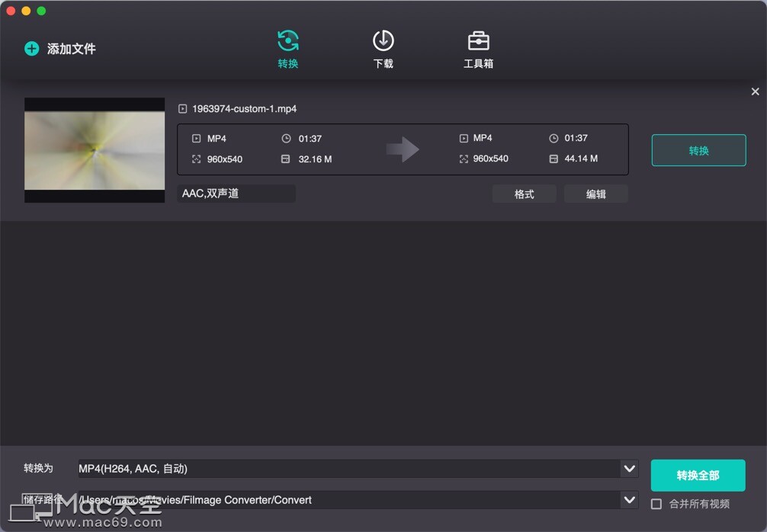This screenshot has width=767, height=532.
Task: Click the resolution icon beside 960x540
Action: point(197,159)
